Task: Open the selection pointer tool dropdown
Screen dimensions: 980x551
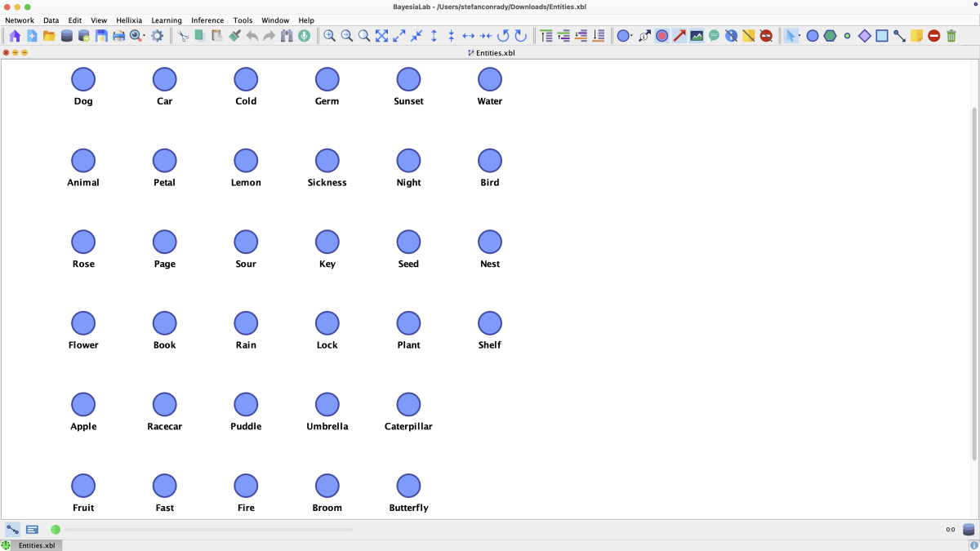Action: pos(799,37)
